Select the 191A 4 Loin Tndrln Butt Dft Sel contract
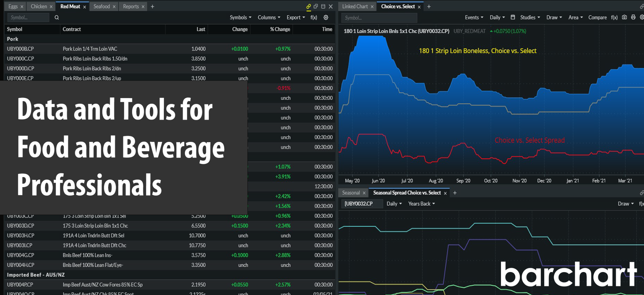Viewport: 644px width, 295px height. [x=93, y=236]
